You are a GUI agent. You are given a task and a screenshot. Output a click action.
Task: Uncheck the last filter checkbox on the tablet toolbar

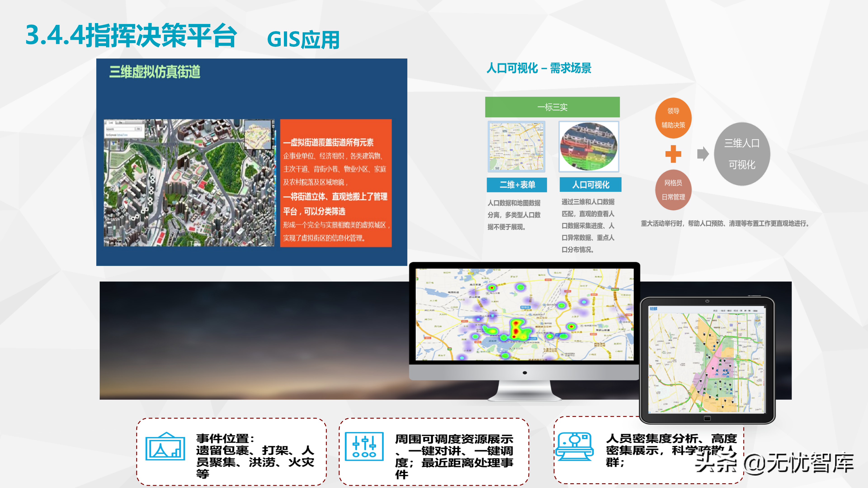pos(752,311)
